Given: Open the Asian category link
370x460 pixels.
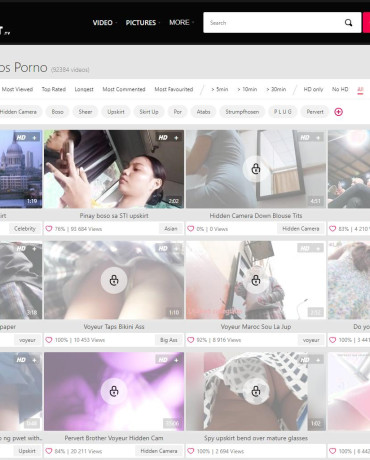Looking at the screenshot, I should pos(171,229).
